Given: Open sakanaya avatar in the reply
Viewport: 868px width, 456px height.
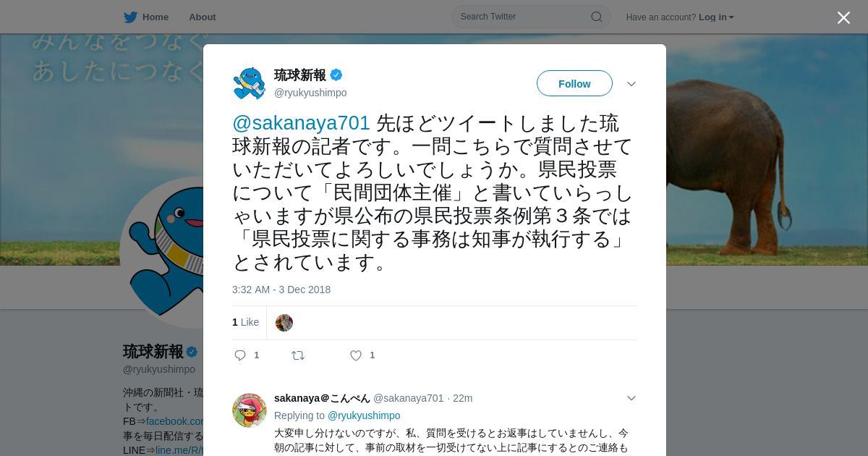Looking at the screenshot, I should [x=250, y=410].
